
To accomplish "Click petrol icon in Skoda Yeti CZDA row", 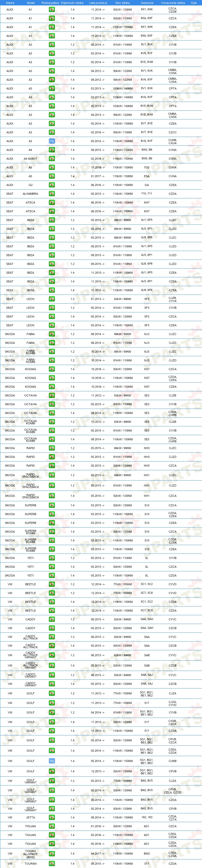I will point(52,575).
